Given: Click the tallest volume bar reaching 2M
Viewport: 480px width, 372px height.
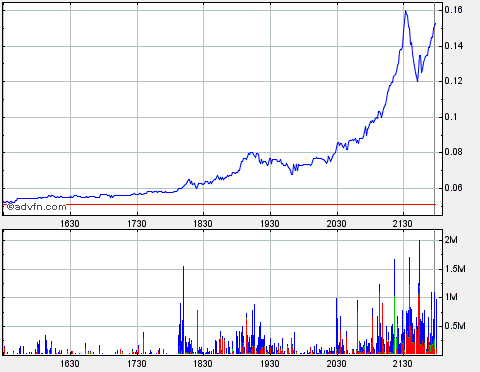Looking at the screenshot, I should [x=419, y=297].
